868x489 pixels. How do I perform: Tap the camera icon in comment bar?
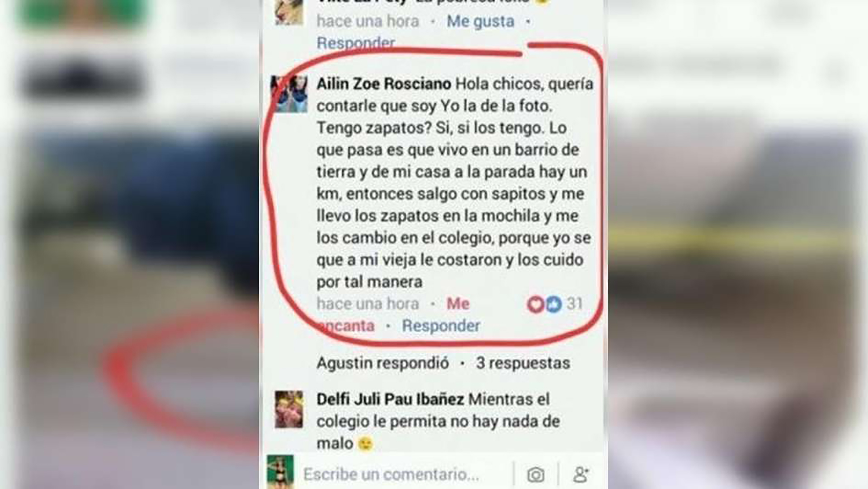(x=536, y=475)
